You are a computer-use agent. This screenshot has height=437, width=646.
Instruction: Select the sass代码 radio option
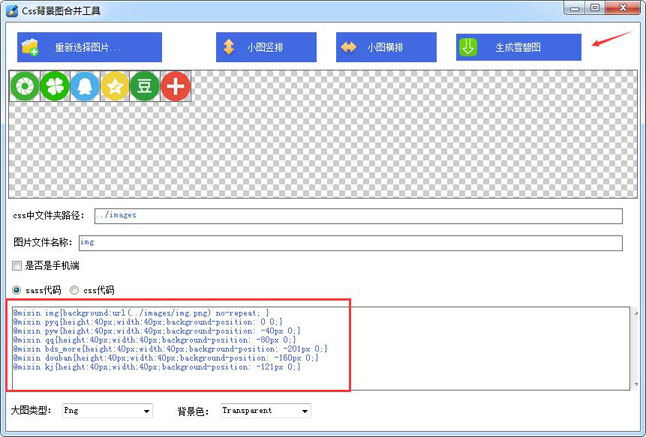pos(16,291)
